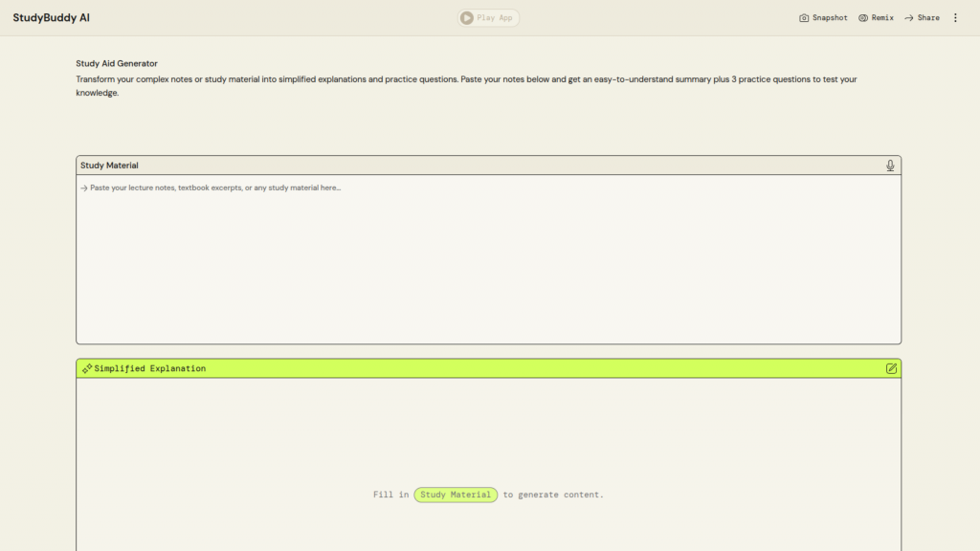980x551 pixels.
Task: Click the arrow icon before the placeholder text
Action: tap(84, 188)
